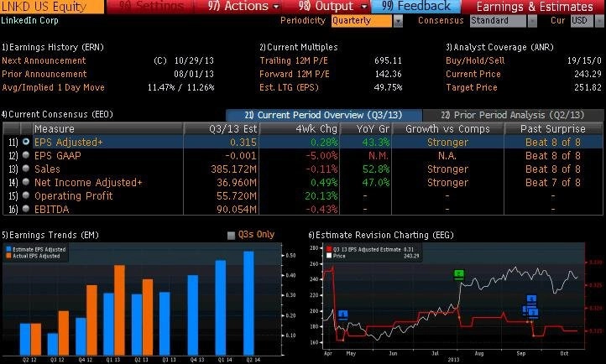Click the EPS Adjusted+ estimate 0.315
Screen dimensions: 606x364
pyautogui.click(x=243, y=143)
